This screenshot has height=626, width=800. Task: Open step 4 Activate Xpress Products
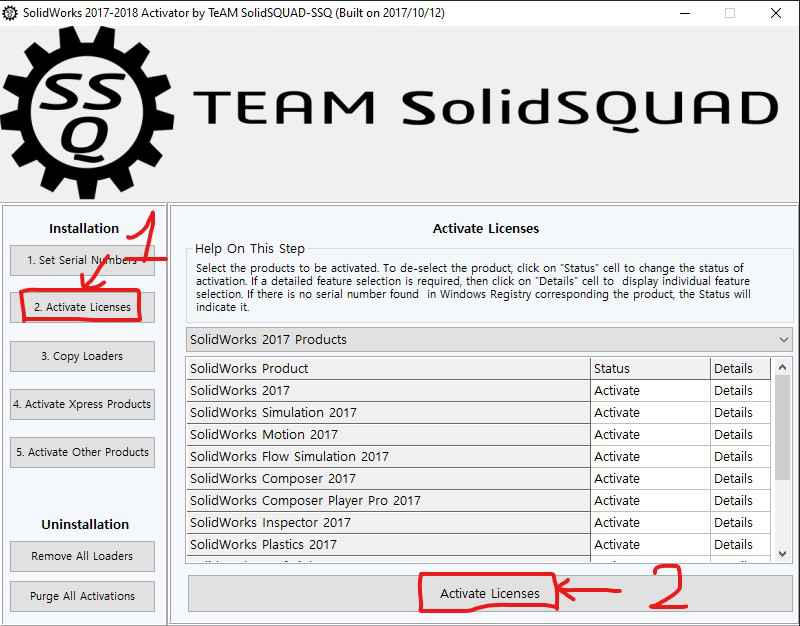[x=83, y=404]
